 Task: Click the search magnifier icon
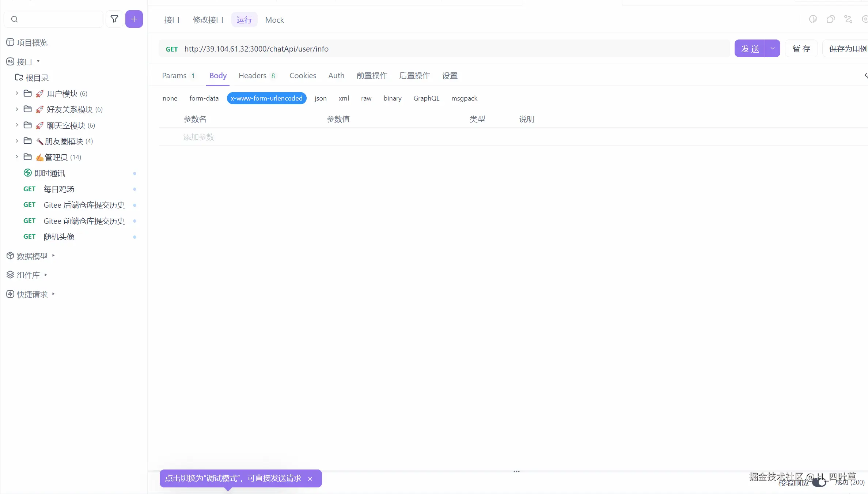pos(15,19)
